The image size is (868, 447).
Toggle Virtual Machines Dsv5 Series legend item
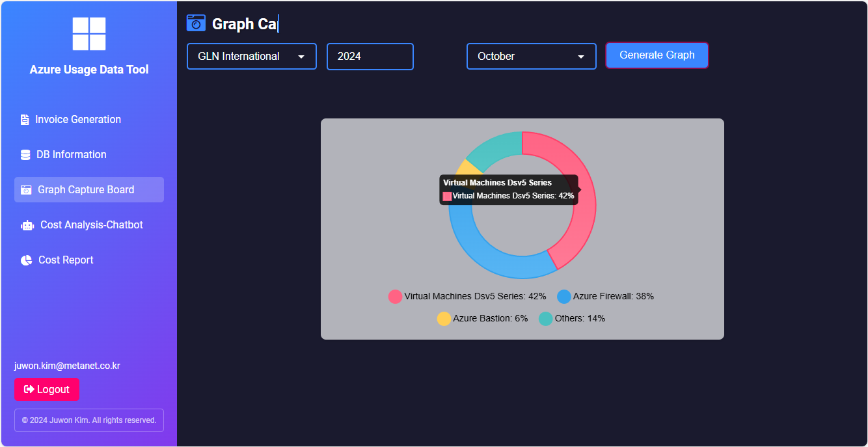pyautogui.click(x=467, y=297)
